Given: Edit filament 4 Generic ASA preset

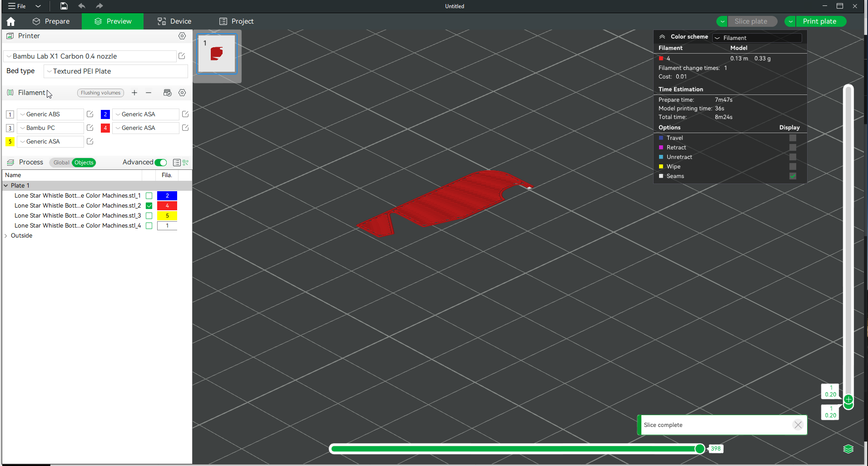Looking at the screenshot, I should [185, 128].
